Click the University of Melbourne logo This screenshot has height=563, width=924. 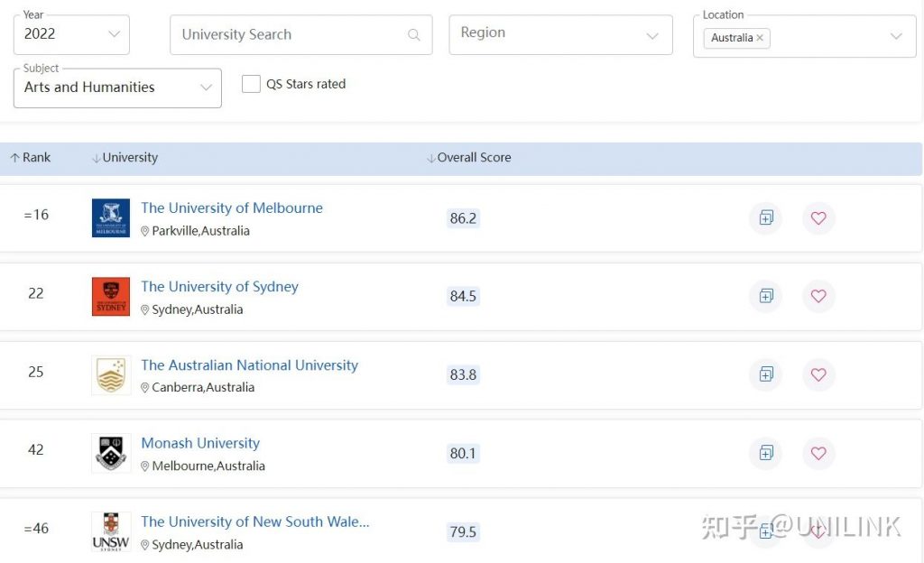tap(111, 218)
